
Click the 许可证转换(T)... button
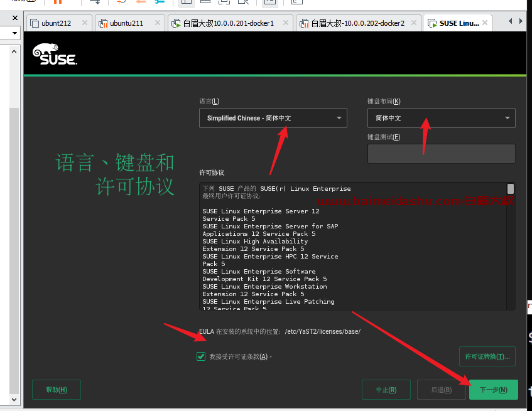(487, 356)
